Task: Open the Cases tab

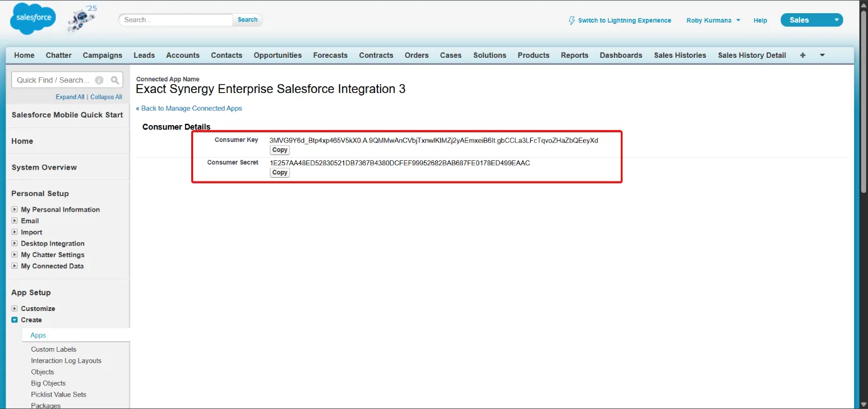Action: (451, 55)
